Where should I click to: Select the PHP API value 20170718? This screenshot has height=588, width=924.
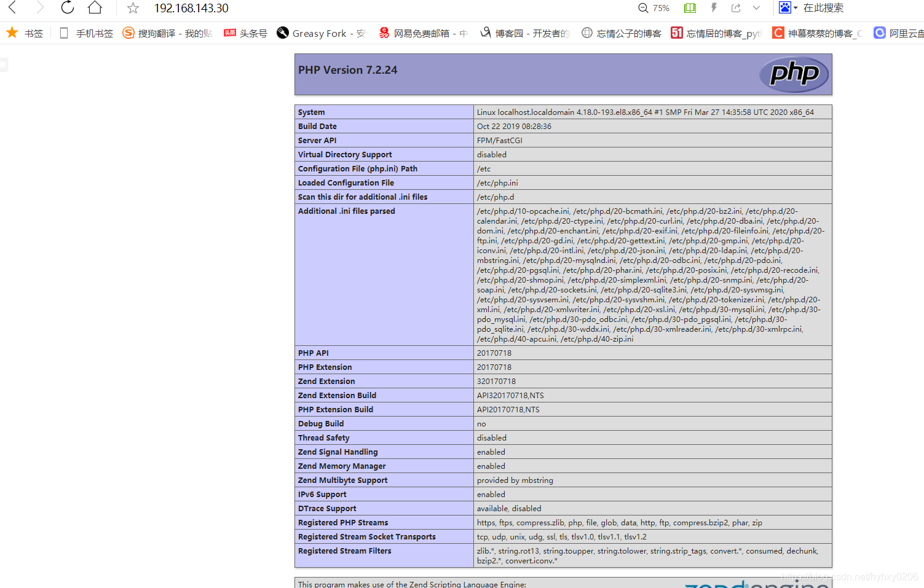coord(494,353)
